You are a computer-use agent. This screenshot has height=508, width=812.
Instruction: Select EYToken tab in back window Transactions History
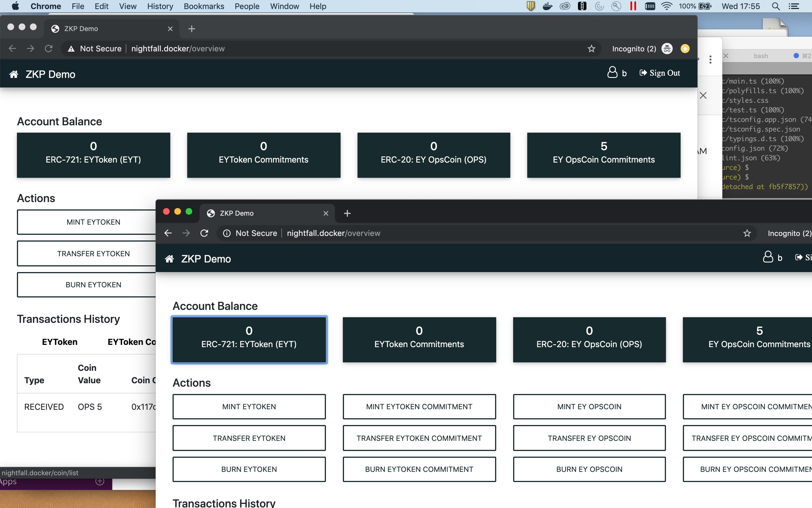60,342
